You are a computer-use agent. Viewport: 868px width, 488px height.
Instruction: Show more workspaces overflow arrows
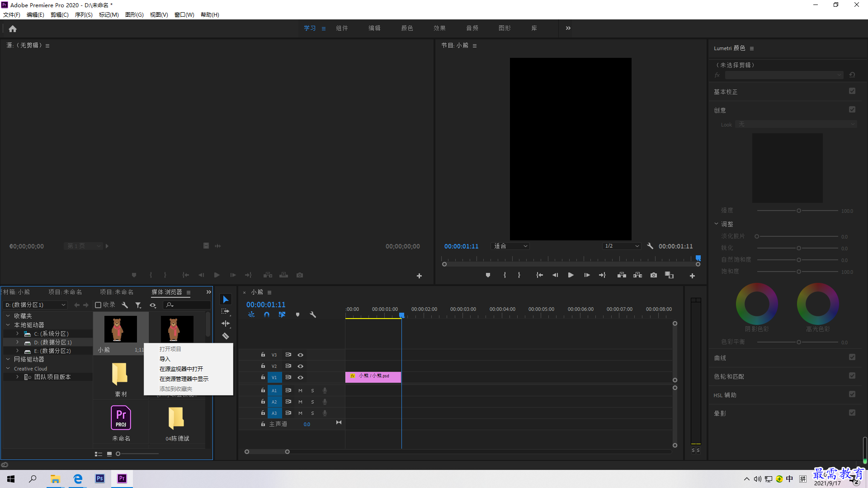coord(568,28)
